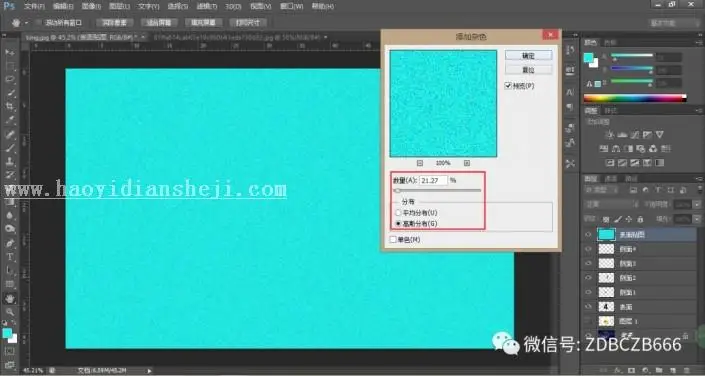Click the Brightness/Contrast sun adjustment icon
705x376 pixels.
tap(610, 134)
